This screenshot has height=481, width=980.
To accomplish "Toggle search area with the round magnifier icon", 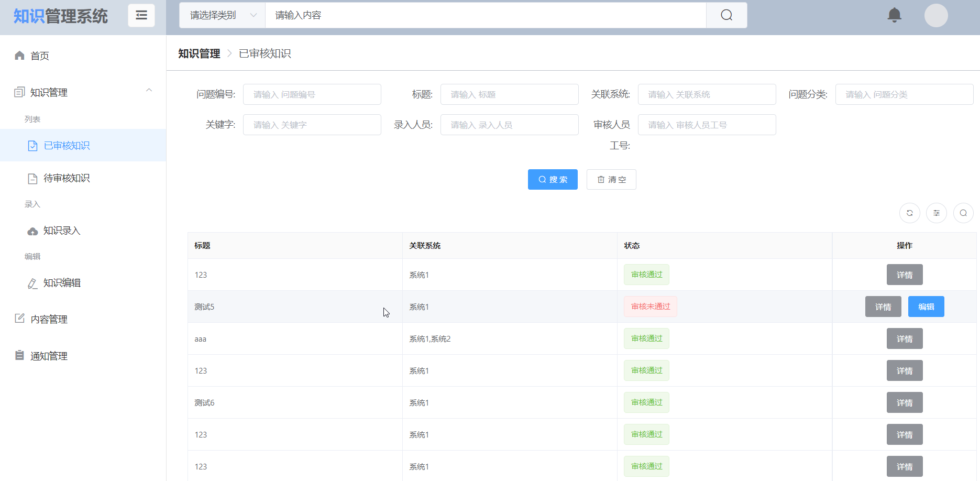I will coord(963,213).
